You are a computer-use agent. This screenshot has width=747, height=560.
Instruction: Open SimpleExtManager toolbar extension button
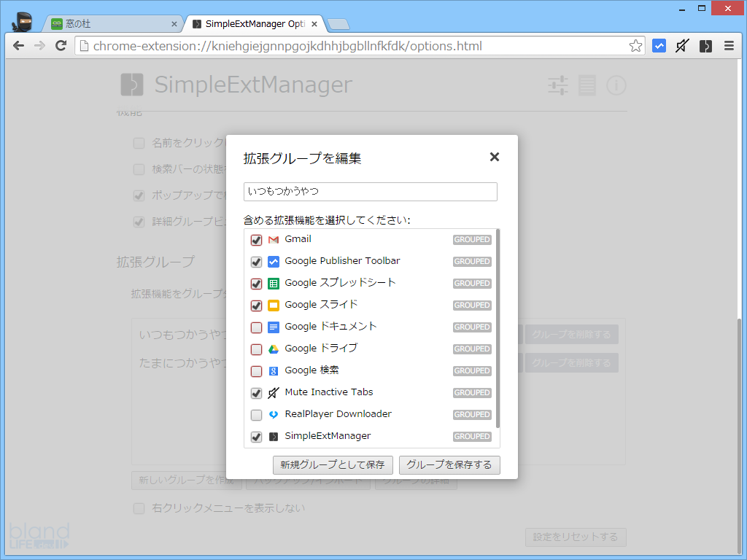tap(705, 46)
